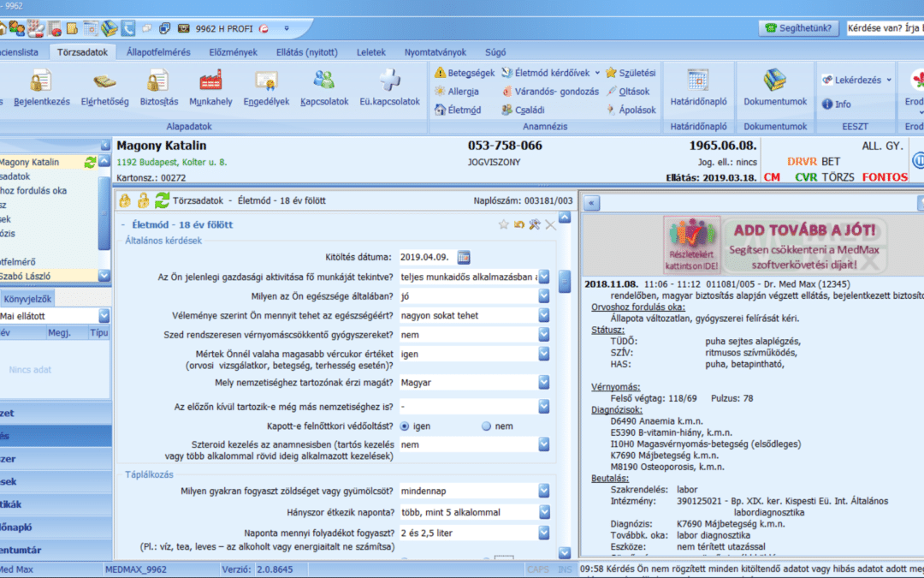924x578 pixels.
Task: Click the Betegségek link in Anamnézis
Action: point(465,73)
